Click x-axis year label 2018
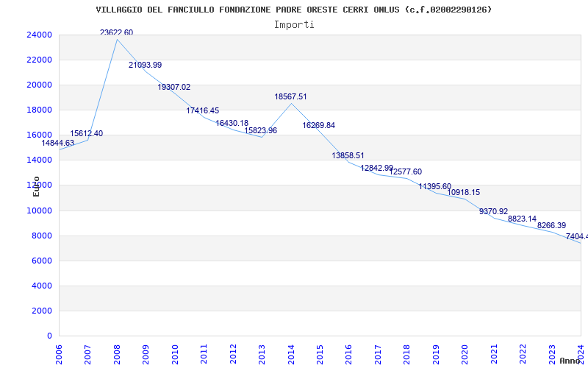The height and width of the screenshot is (368, 588). pyautogui.click(x=407, y=354)
